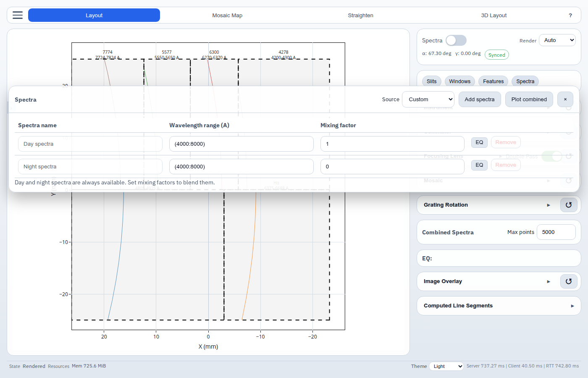Click the 7774 line label
Image resolution: width=588 pixels, height=378 pixels.
(108, 52)
